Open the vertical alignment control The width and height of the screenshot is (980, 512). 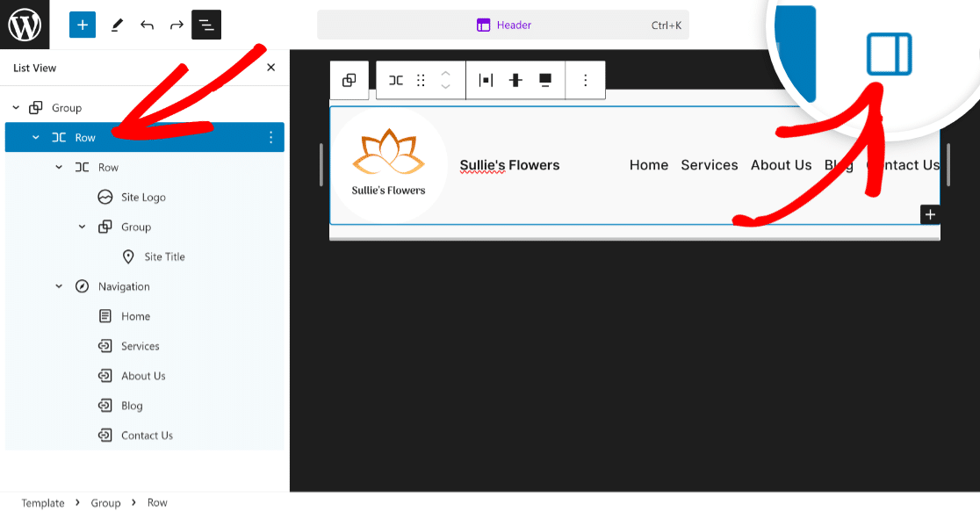515,80
